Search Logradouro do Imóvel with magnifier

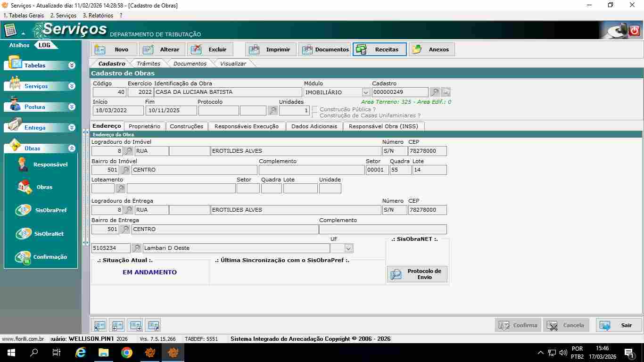128,151
